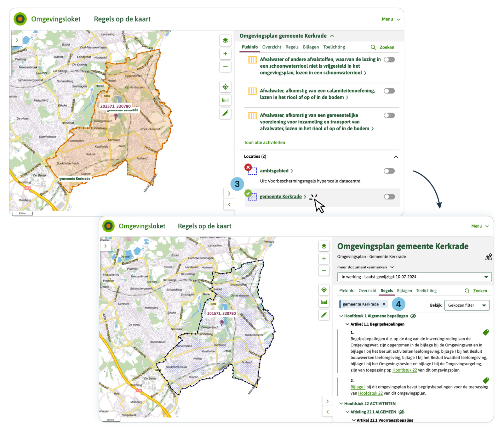Toggle the switch for calamiteitenoefening afvalwater activity
This screenshot has width=504, height=427.
[x=389, y=91]
